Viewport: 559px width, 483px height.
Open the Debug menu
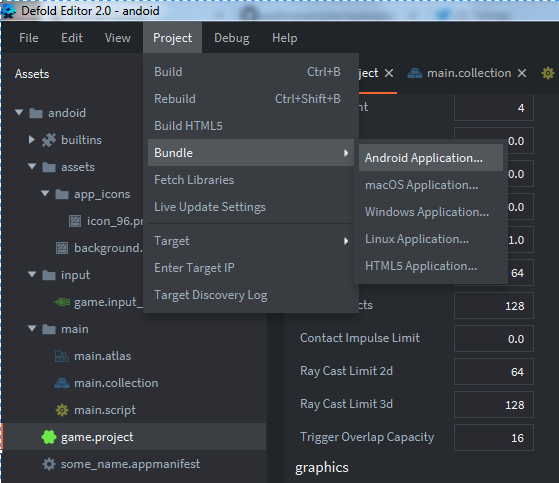tap(232, 38)
